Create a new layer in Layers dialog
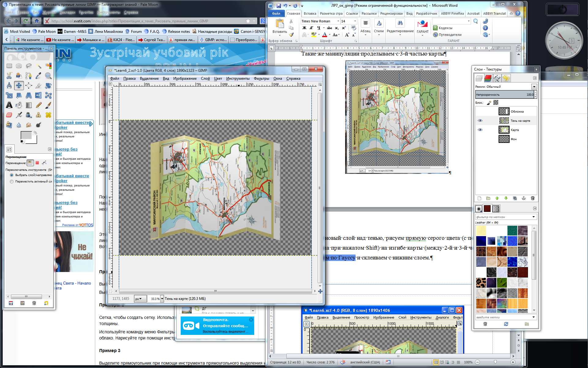The image size is (588, 368). (x=480, y=198)
